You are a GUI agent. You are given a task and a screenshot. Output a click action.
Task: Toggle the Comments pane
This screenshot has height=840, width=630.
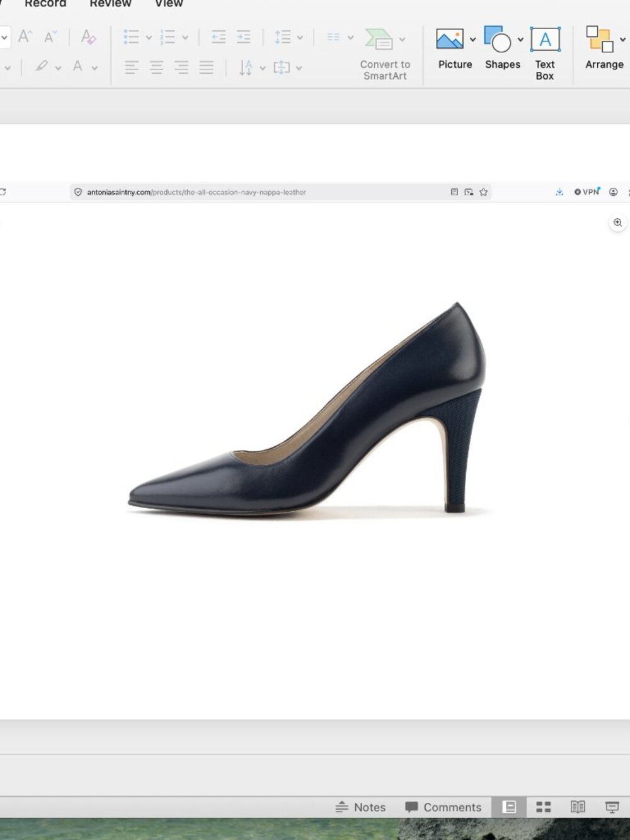tap(444, 807)
